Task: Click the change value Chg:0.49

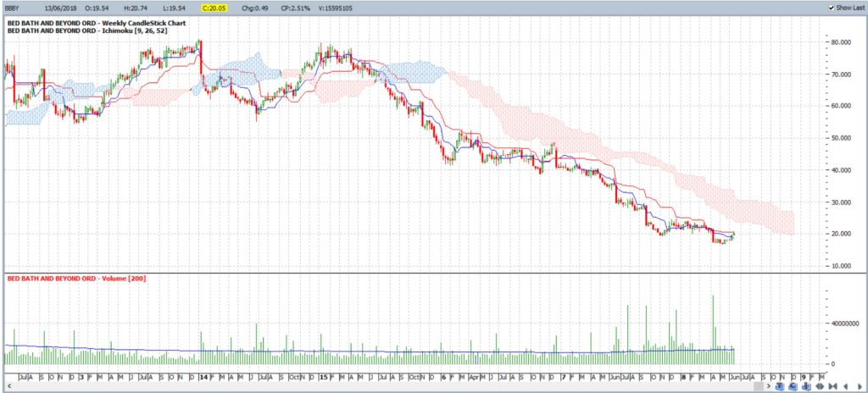Action: 254,8
